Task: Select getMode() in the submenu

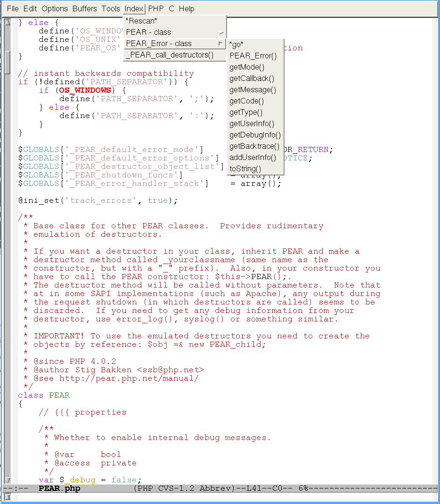Action: (255, 67)
